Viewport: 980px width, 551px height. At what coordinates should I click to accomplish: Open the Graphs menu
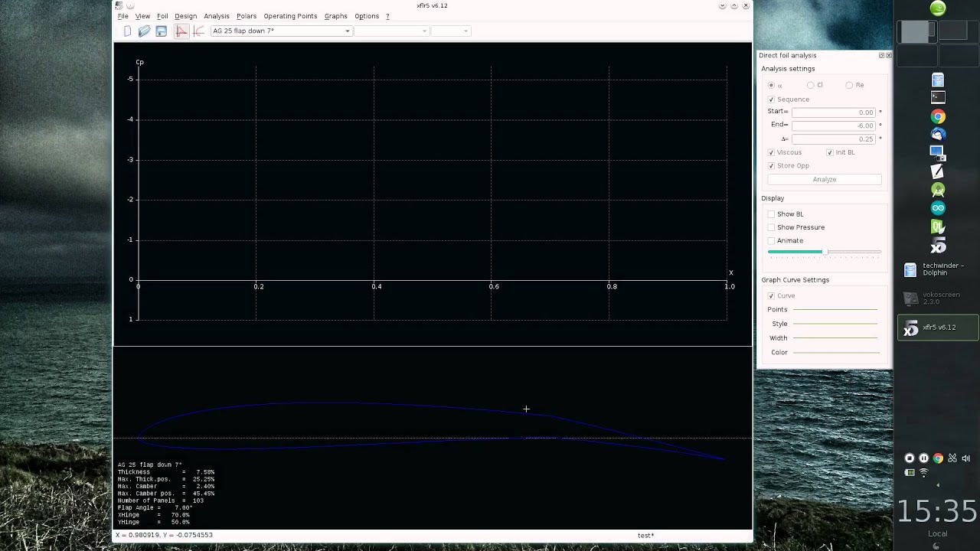pos(335,16)
